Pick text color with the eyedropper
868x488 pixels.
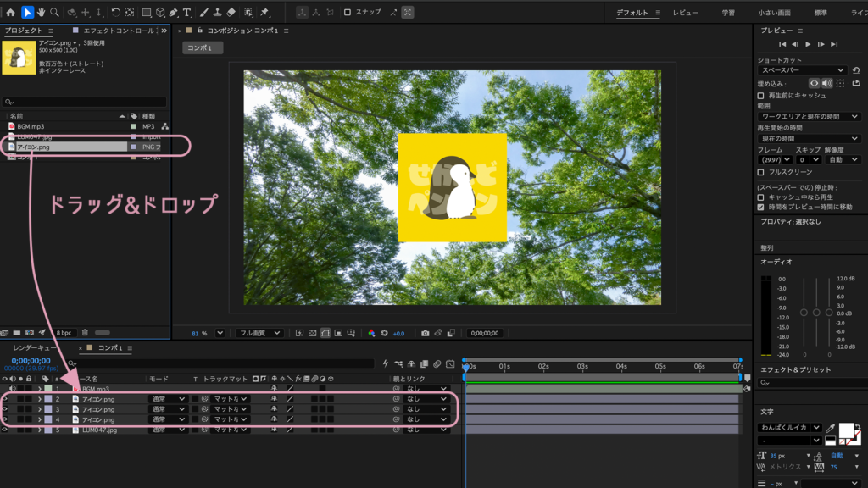pos(830,428)
